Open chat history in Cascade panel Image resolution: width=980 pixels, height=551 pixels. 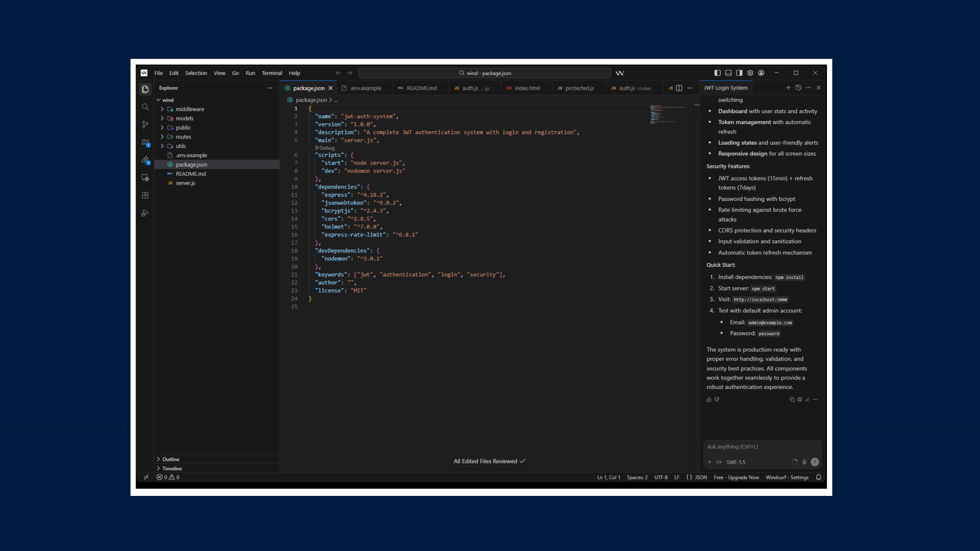pos(798,88)
